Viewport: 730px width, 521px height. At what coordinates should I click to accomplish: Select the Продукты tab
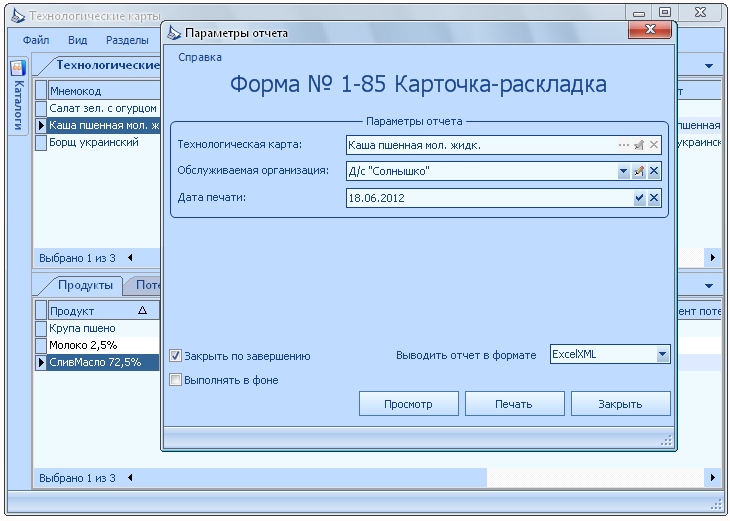click(85, 285)
